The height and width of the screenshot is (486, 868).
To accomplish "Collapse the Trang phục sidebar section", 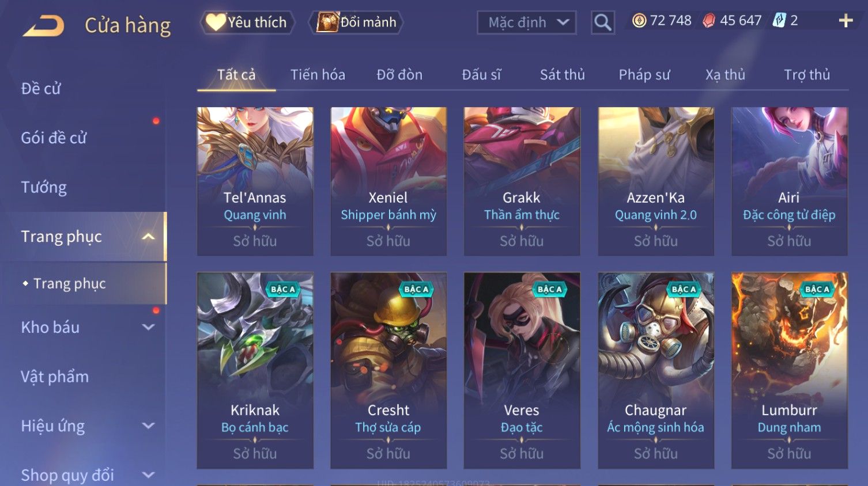I will [148, 237].
